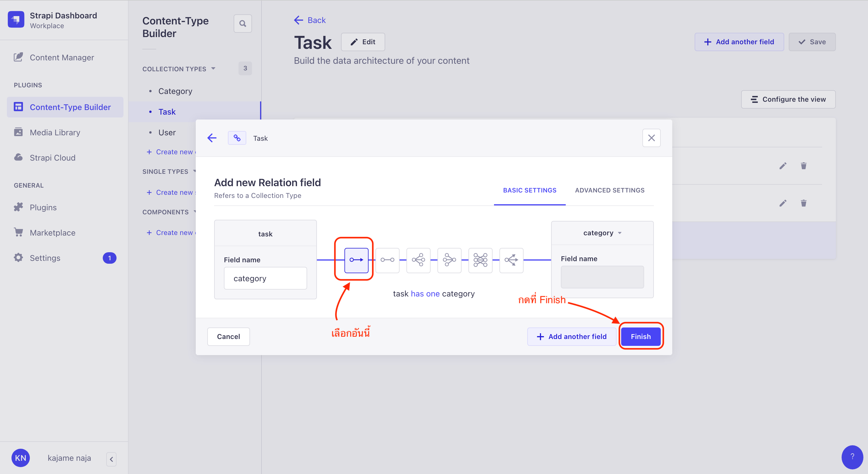Select the one-way relation icon

point(356,260)
